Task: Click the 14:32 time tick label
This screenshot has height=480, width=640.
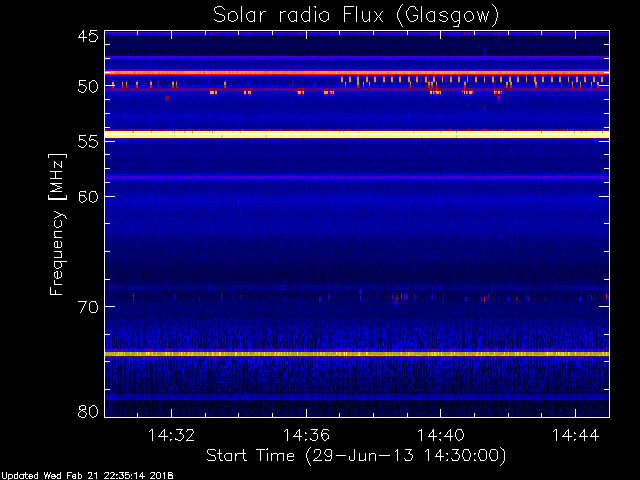Action: click(171, 435)
